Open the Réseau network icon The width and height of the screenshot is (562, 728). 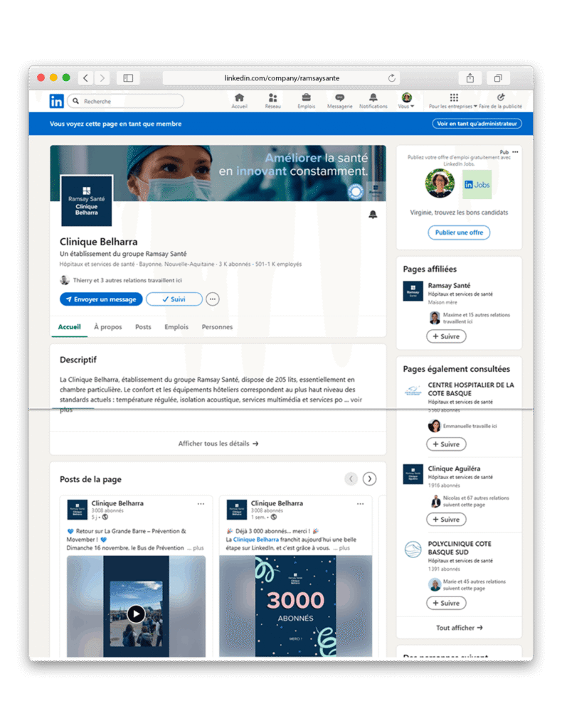(x=272, y=101)
